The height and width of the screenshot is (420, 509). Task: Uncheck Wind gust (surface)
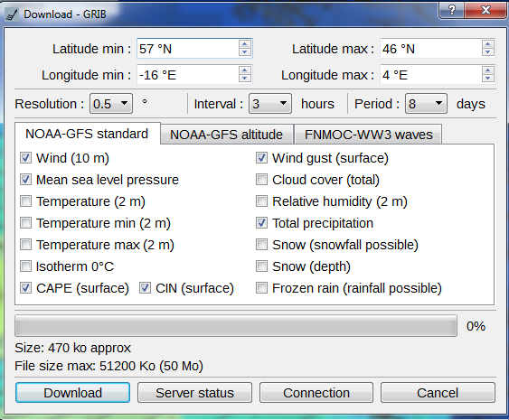click(261, 158)
